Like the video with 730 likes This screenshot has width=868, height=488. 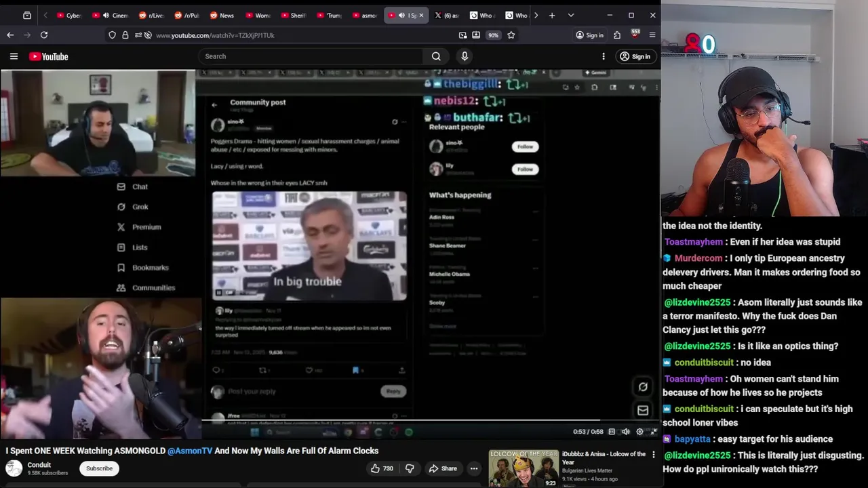click(x=382, y=468)
